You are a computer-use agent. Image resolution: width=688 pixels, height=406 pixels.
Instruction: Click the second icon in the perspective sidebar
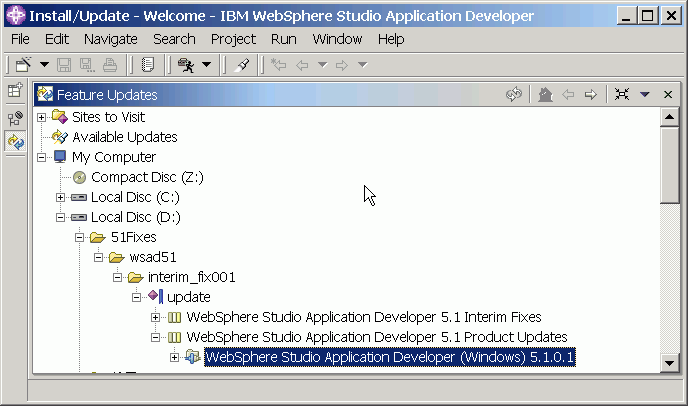15,118
